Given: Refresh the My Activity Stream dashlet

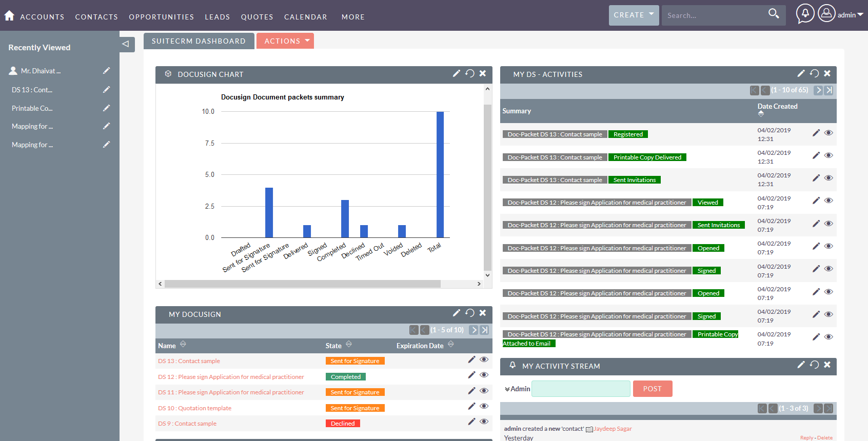Looking at the screenshot, I should click(814, 365).
